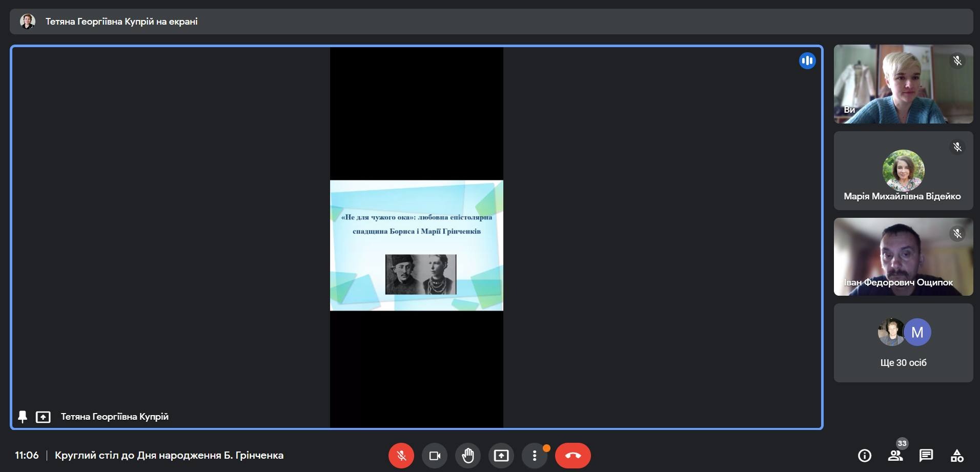
Task: Click your own video tile labeled 'Ви'
Action: point(903,84)
